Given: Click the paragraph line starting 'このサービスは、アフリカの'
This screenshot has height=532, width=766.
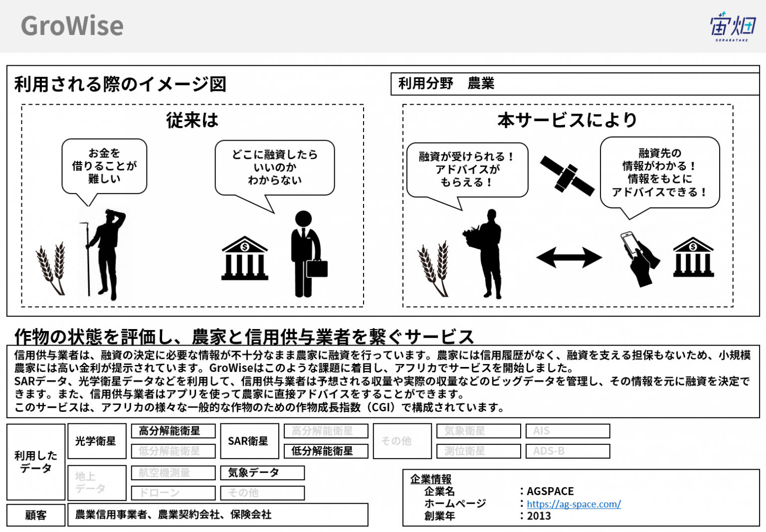Looking at the screenshot, I should point(259,407).
